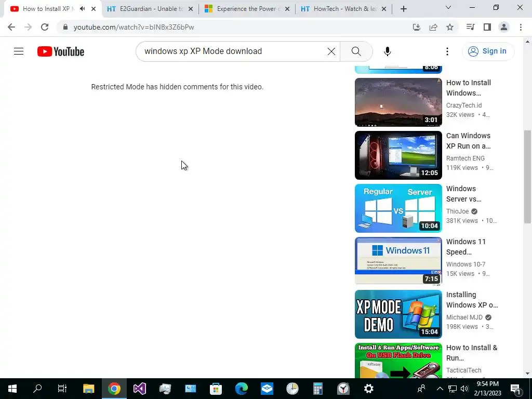Open 'Windows Server vs...' video title
This screenshot has width=532, height=399.
click(x=463, y=194)
